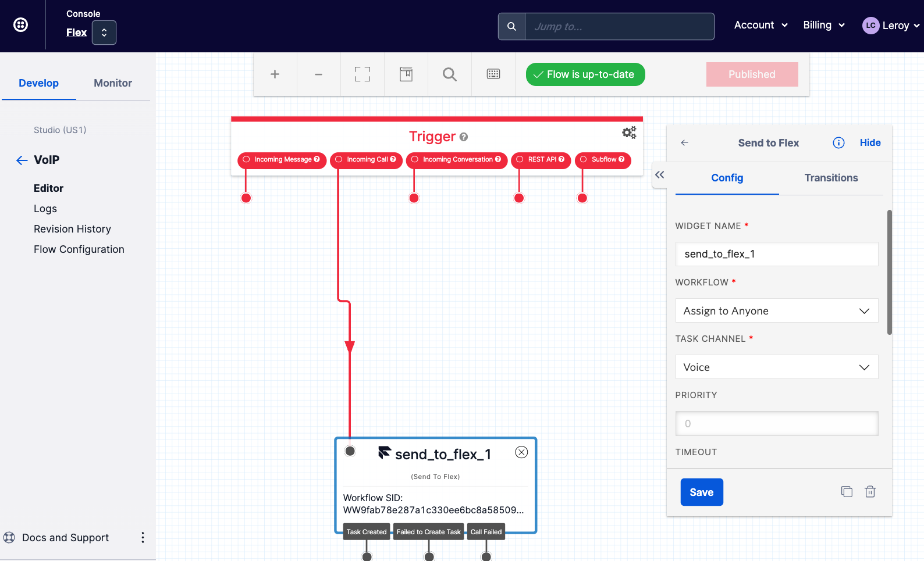Screen dimensions: 924x561
Task: Go back using the arrow beside VoIP
Action: (x=22, y=160)
